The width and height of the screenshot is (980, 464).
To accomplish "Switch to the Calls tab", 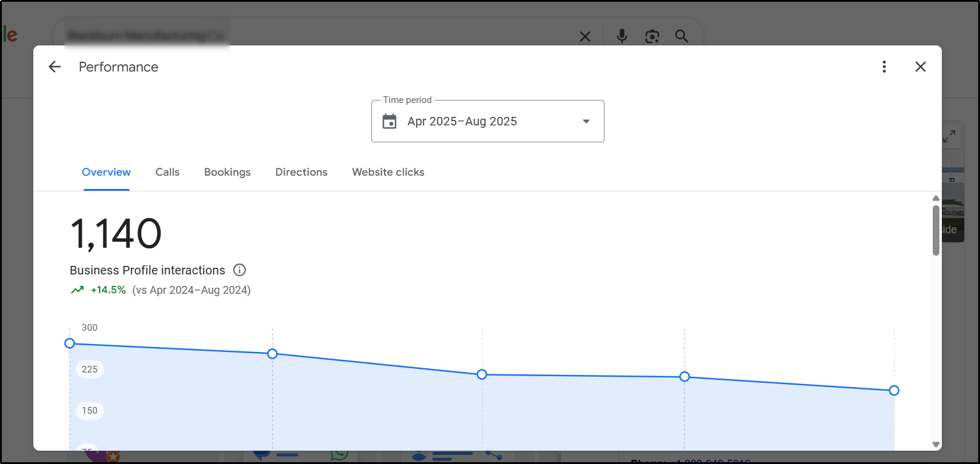I will click(x=167, y=172).
